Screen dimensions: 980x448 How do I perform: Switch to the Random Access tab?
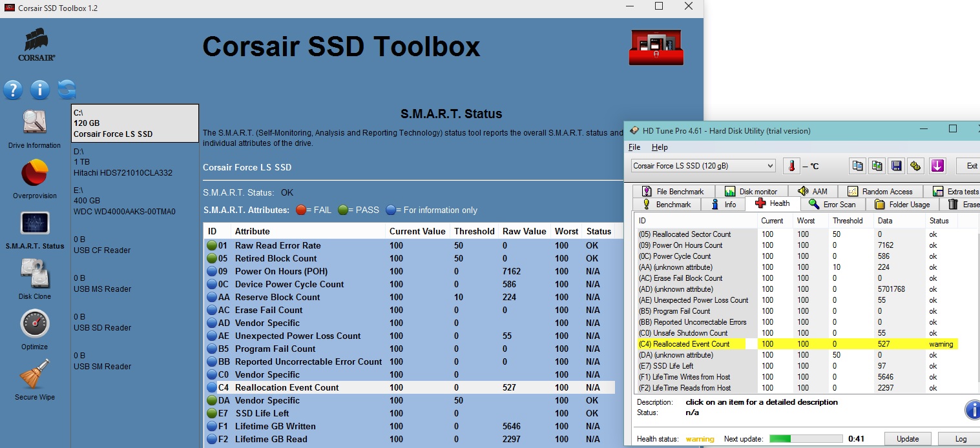(880, 191)
